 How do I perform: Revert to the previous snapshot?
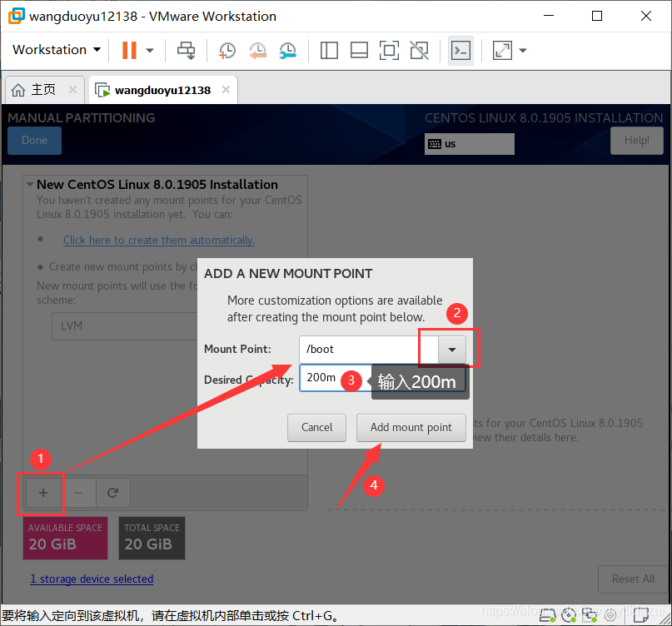coord(257,50)
